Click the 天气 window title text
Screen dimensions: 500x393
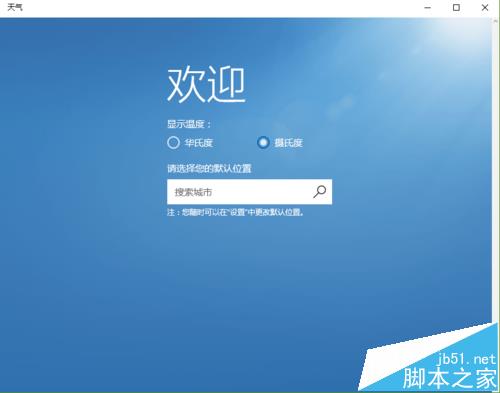point(15,7)
